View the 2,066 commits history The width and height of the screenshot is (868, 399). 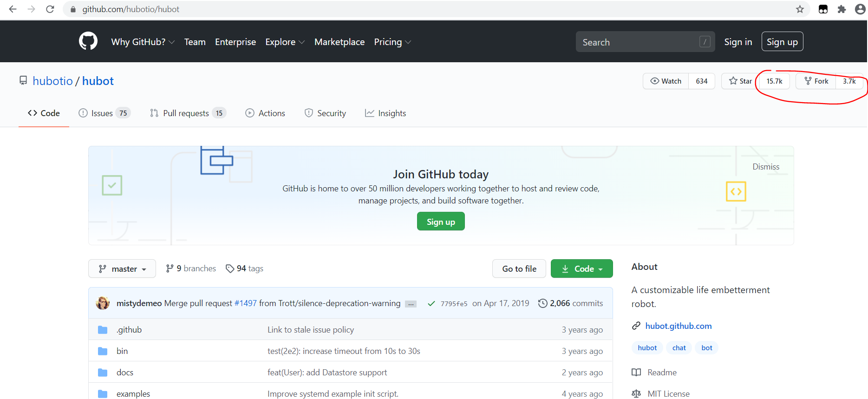click(570, 303)
